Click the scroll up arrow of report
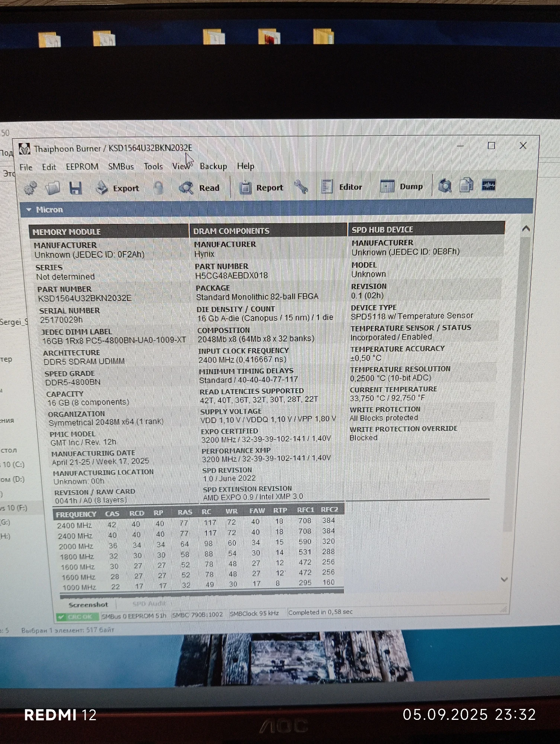Image resolution: width=560 pixels, height=744 pixels. click(526, 228)
